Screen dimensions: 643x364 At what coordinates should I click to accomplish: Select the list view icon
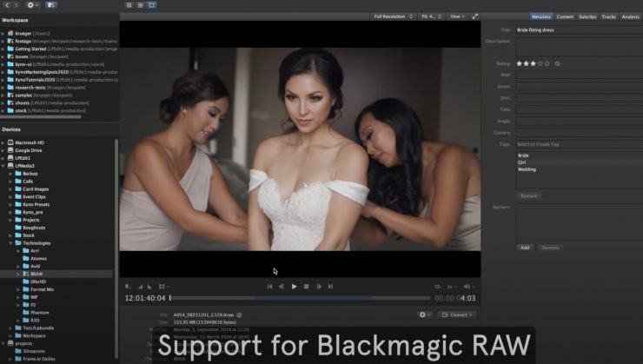click(x=141, y=5)
